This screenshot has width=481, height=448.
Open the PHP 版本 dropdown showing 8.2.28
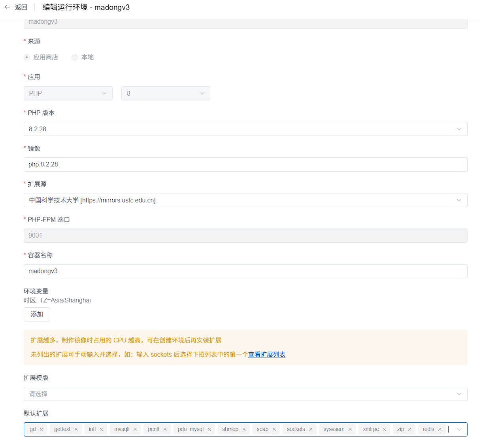[245, 129]
